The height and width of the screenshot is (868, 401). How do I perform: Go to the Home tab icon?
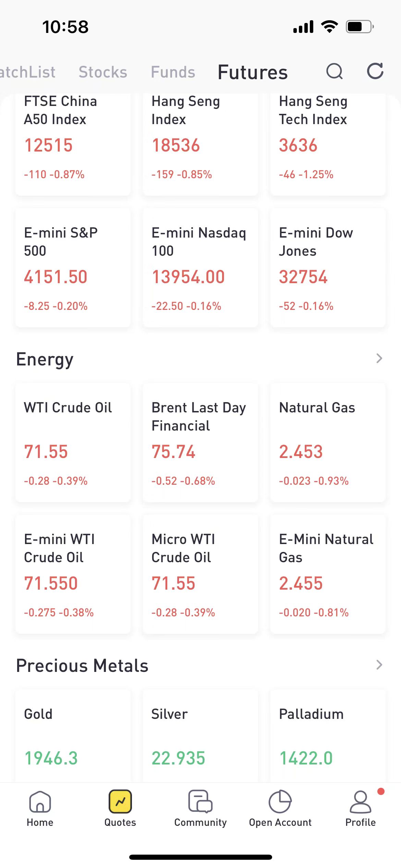pos(40,801)
